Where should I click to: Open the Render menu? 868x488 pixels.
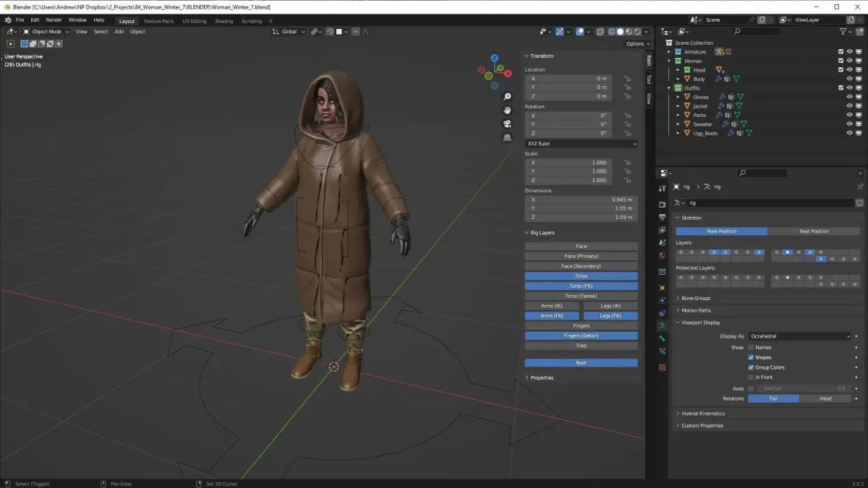(x=54, y=20)
